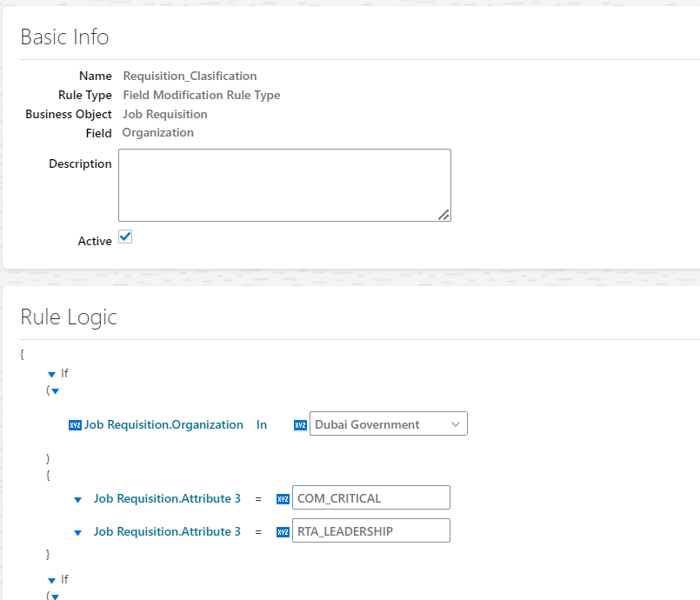Click the Requisition_Clasification name text
This screenshot has height=600, width=700.
click(x=190, y=76)
